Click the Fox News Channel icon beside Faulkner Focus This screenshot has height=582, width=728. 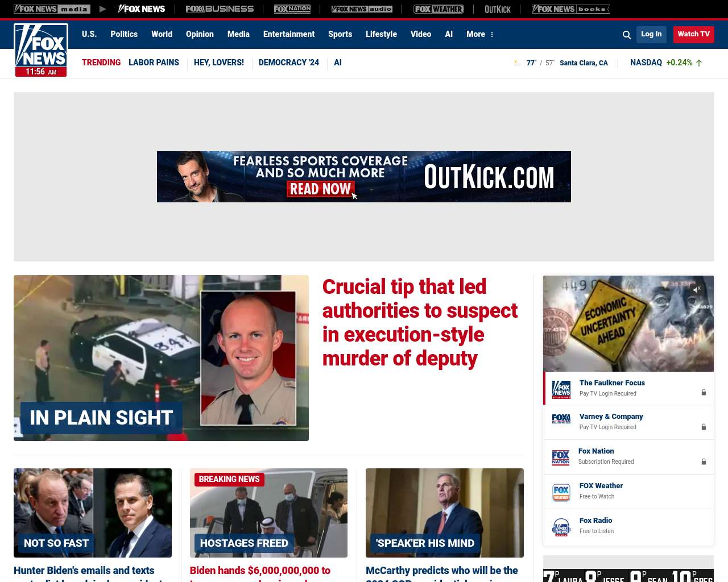pos(561,389)
